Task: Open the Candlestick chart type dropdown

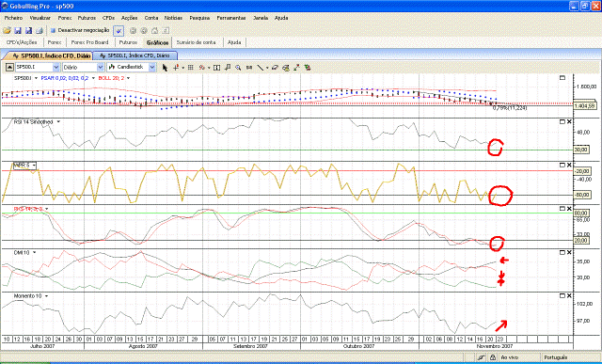Action: 152,67
